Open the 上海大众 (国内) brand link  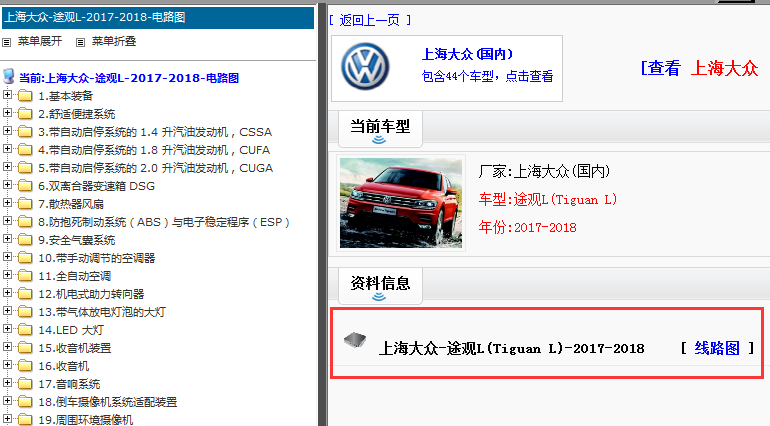pos(468,54)
